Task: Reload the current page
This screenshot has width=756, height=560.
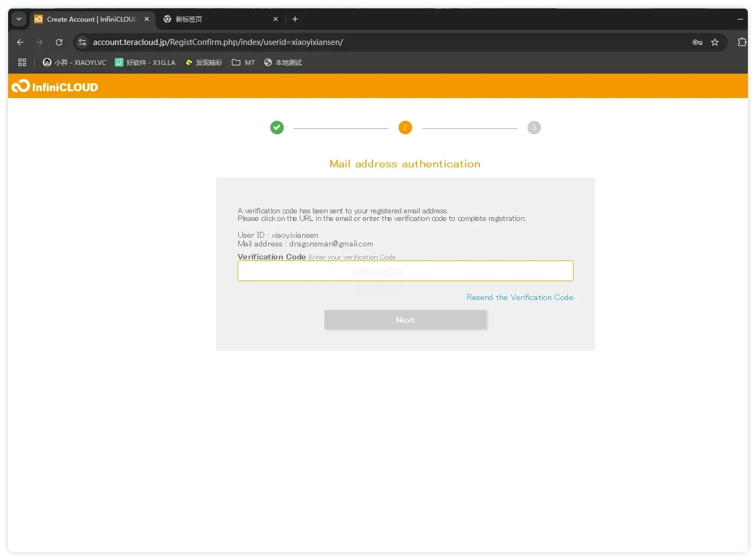Action: coord(59,42)
